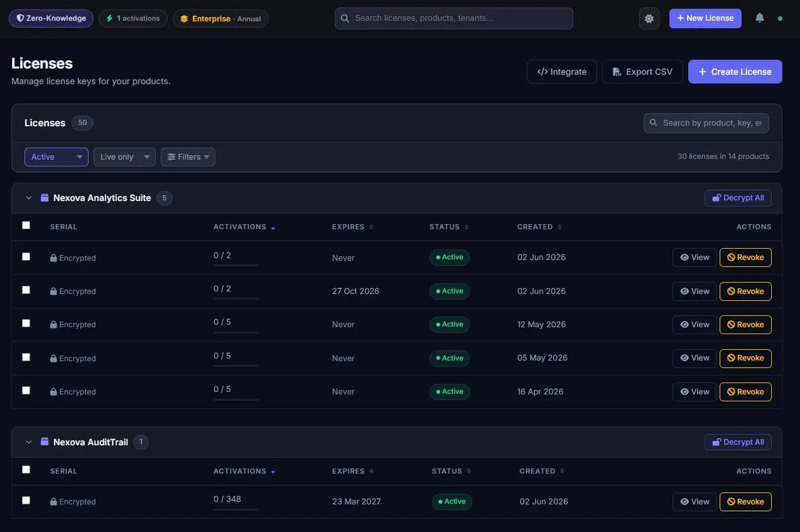
Task: Decrypt all Nexova AuditTrail licenses
Action: pyautogui.click(x=738, y=442)
